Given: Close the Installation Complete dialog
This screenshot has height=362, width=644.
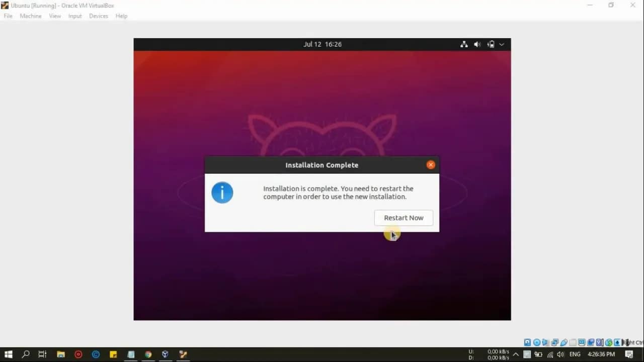Looking at the screenshot, I should 431,165.
